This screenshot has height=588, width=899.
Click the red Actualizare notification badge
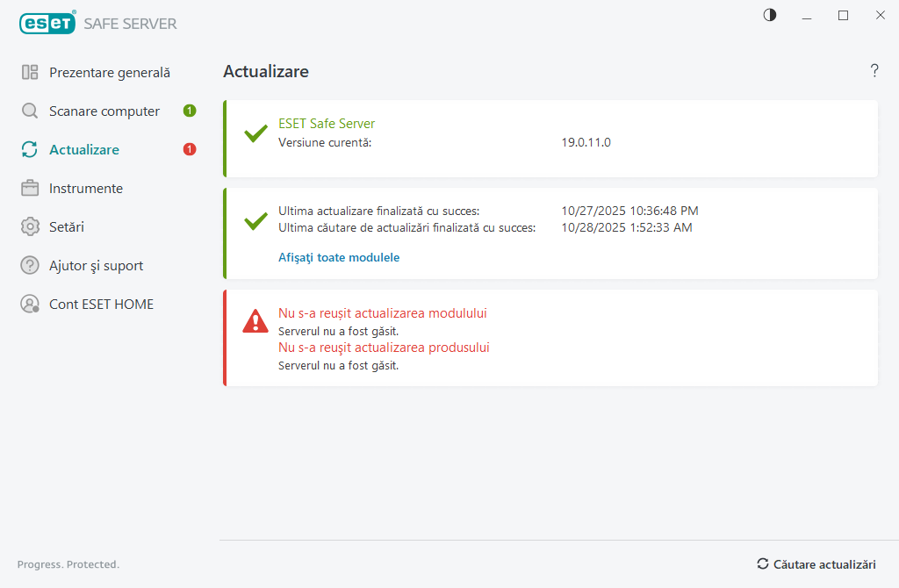pos(190,149)
